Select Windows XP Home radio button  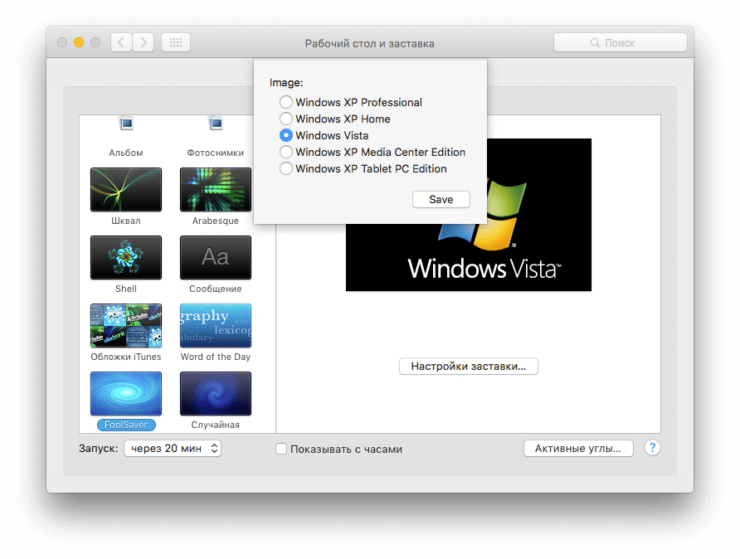tap(286, 119)
